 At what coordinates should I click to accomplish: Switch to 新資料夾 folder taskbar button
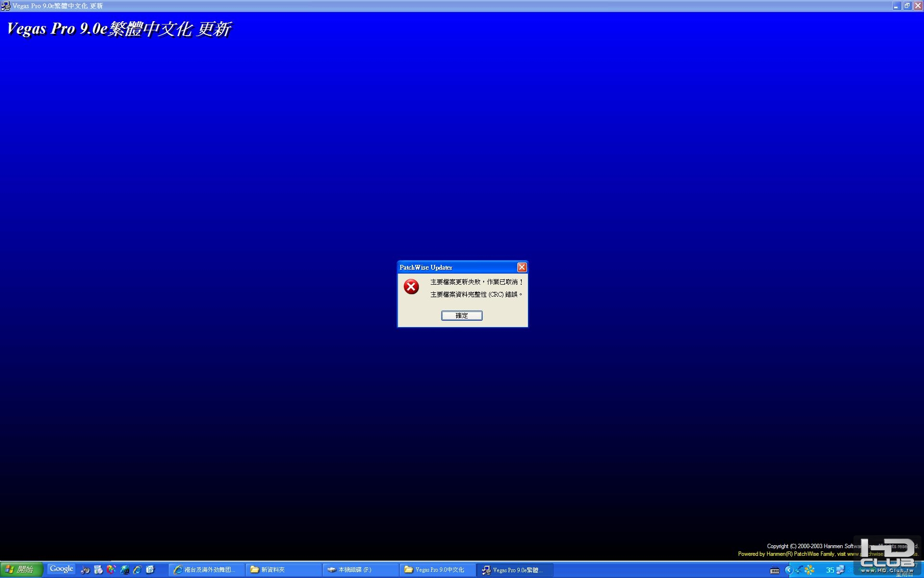click(284, 570)
